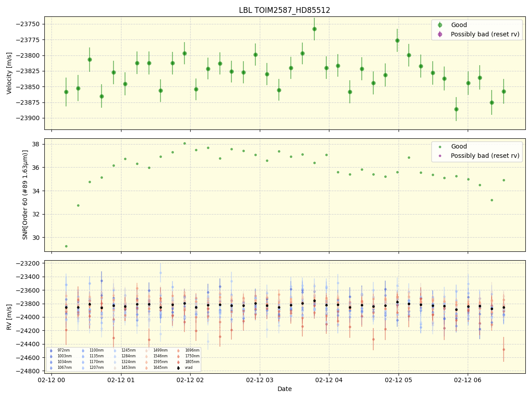The height and width of the screenshot is (399, 532).
Task: Click the Velocity [m/s] y-axis label
Action: (9, 73)
